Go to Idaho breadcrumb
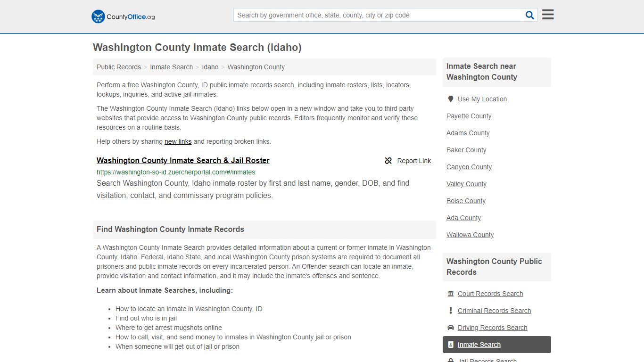This screenshot has width=644, height=362. click(210, 67)
